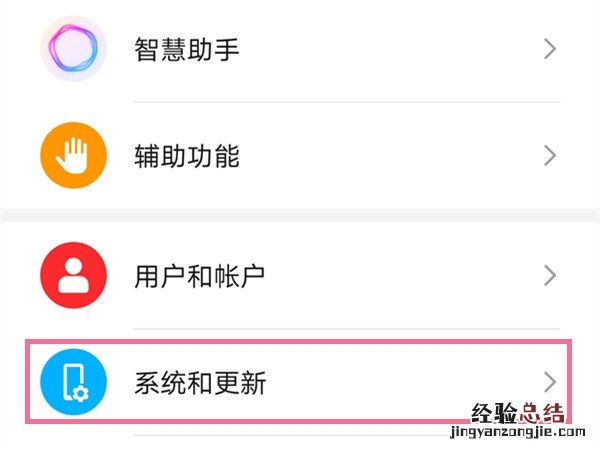The image size is (600, 450).
Task: Tap the orange hand 辅助功能 icon
Action: pyautogui.click(x=73, y=156)
